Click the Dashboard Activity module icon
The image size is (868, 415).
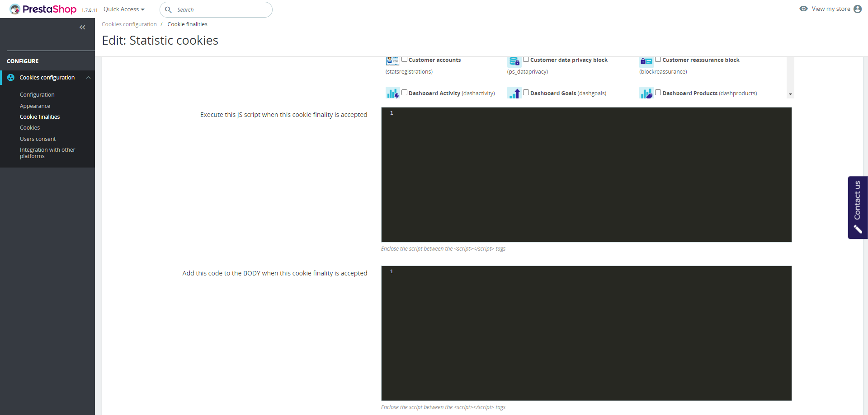tap(392, 93)
